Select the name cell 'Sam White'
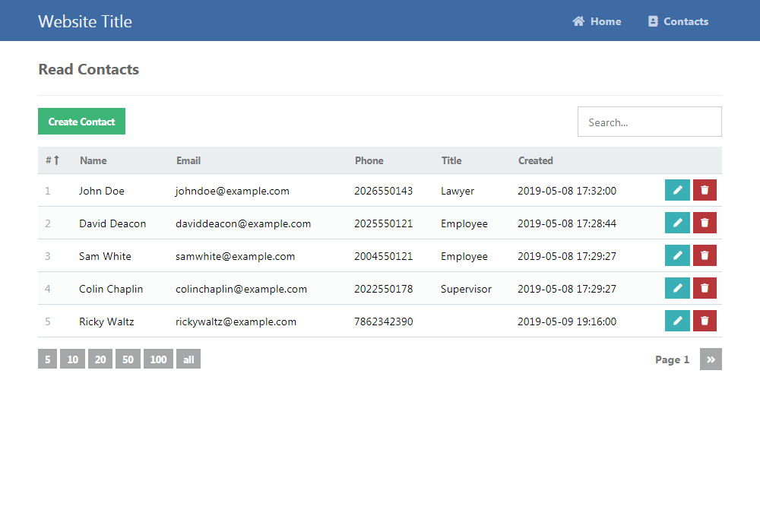The image size is (760, 532). 105,256
